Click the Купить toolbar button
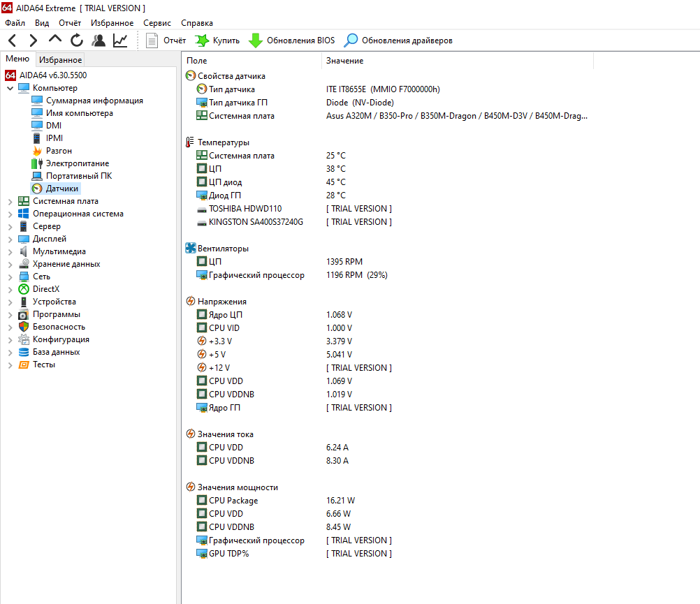The height and width of the screenshot is (604, 700). pyautogui.click(x=217, y=40)
